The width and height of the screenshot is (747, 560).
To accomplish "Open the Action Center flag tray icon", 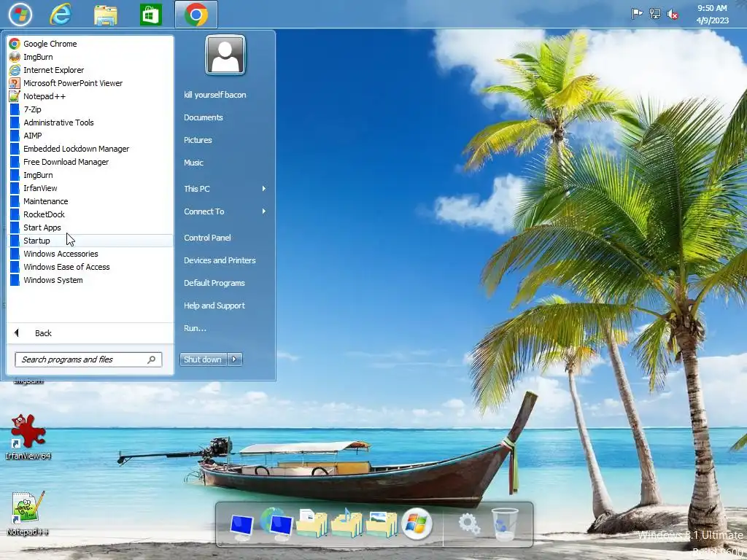I will 637,14.
